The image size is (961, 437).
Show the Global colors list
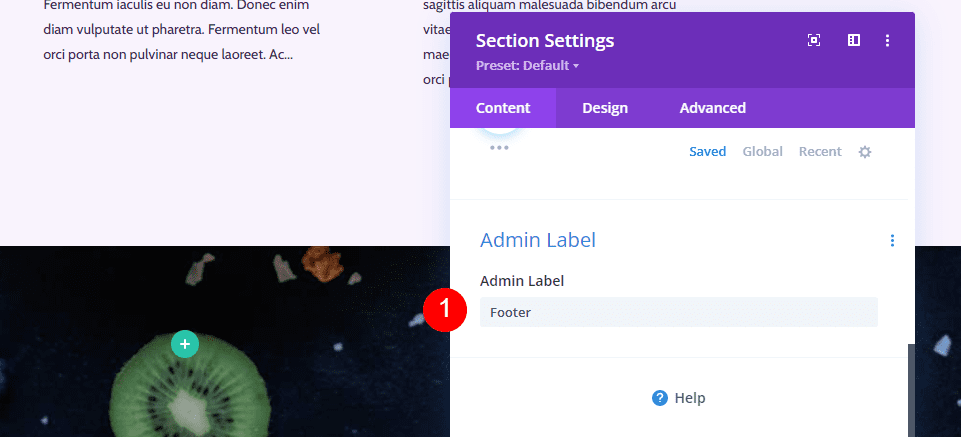[762, 152]
